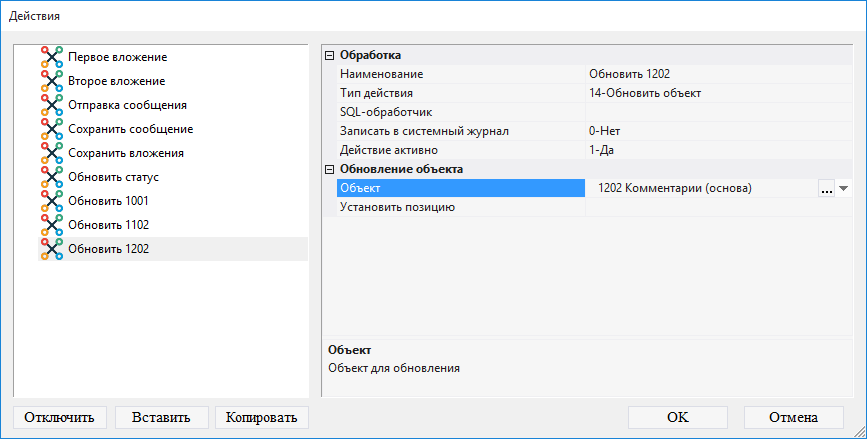Click the icon beside Первое вложение
This screenshot has height=439, width=867.
point(52,57)
